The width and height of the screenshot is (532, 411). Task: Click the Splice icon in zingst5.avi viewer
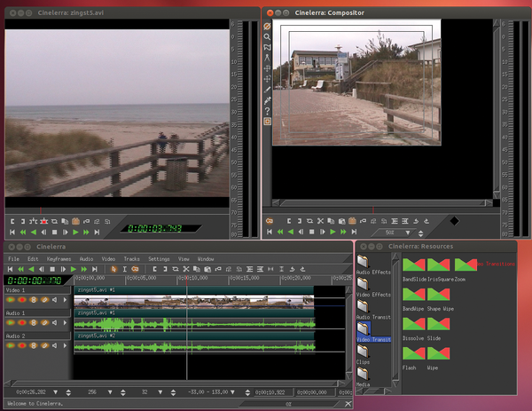pyautogui.click(x=33, y=221)
